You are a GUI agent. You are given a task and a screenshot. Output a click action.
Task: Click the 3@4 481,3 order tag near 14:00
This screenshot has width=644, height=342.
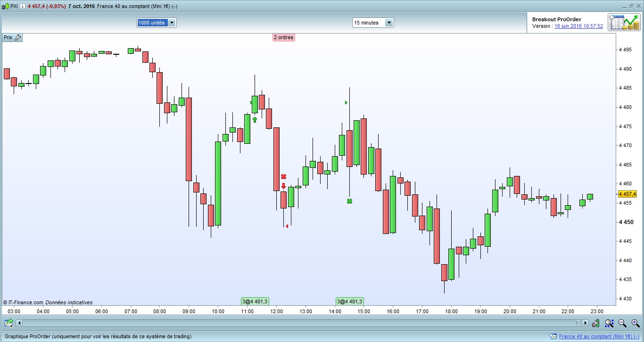[349, 301]
